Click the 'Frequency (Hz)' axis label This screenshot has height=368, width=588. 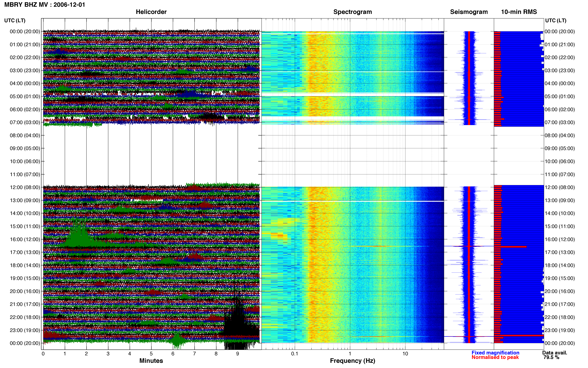[x=352, y=361]
